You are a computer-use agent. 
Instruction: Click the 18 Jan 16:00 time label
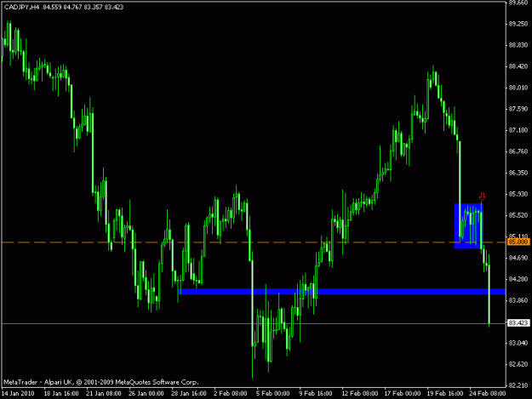pyautogui.click(x=61, y=394)
